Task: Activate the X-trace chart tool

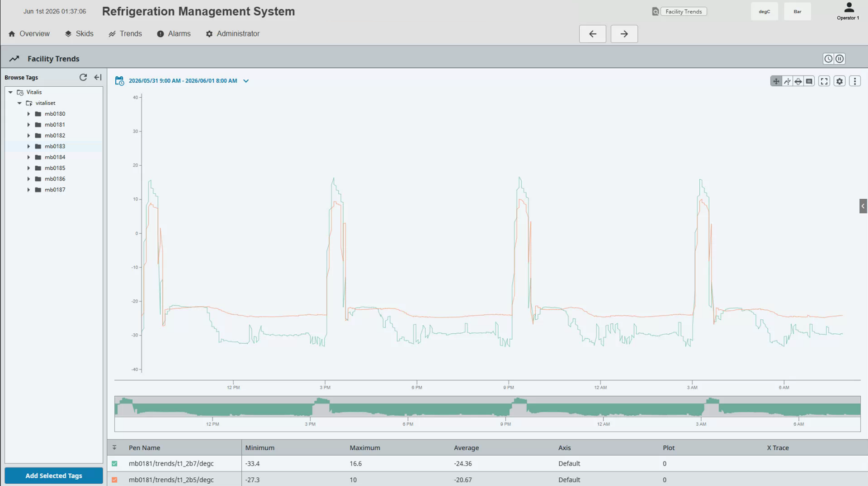Action: [787, 81]
